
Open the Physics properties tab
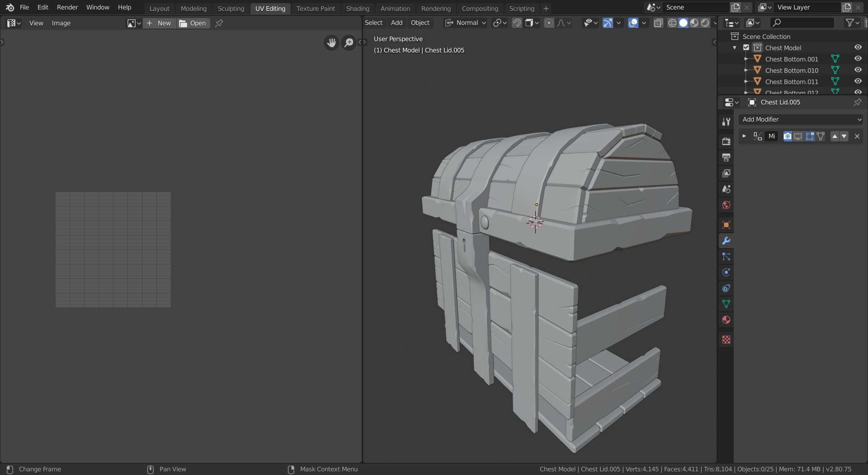pos(726,273)
